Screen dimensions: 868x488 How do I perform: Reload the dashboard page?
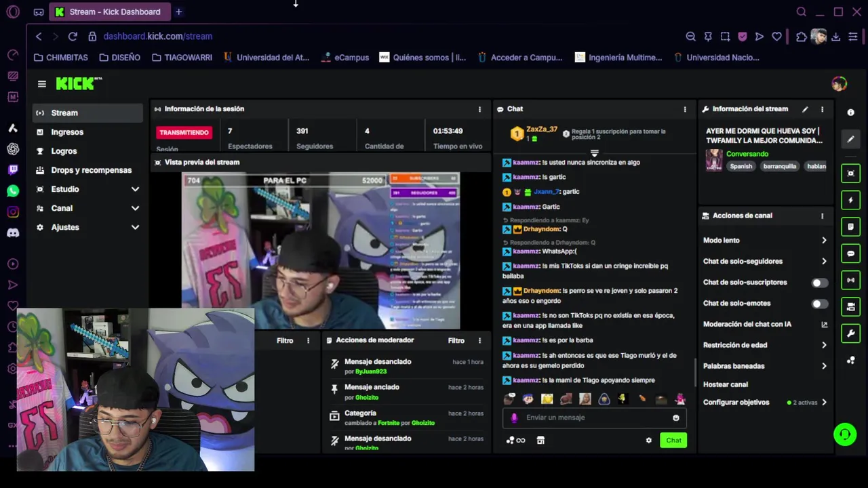(x=73, y=37)
